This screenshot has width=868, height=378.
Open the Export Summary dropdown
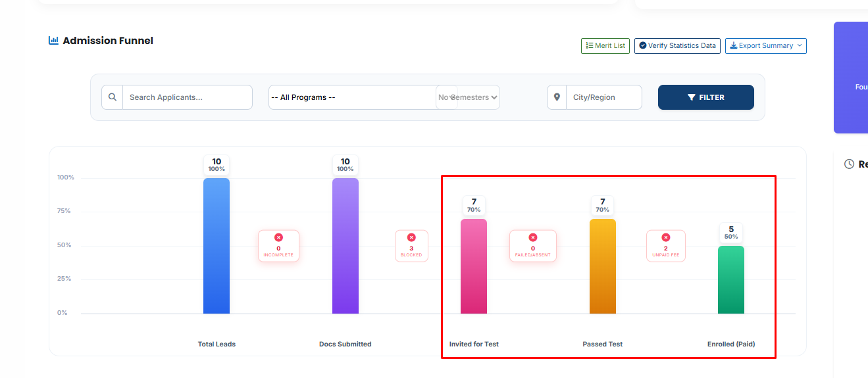click(766, 46)
